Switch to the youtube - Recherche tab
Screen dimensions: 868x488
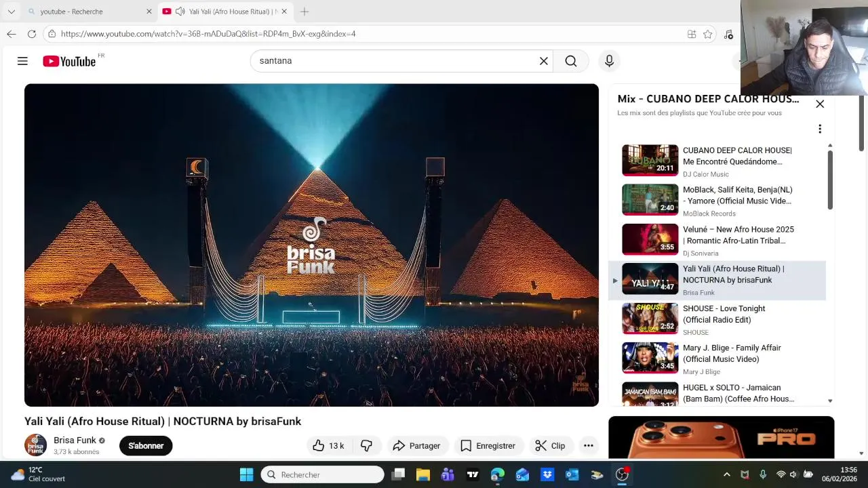pos(90,12)
